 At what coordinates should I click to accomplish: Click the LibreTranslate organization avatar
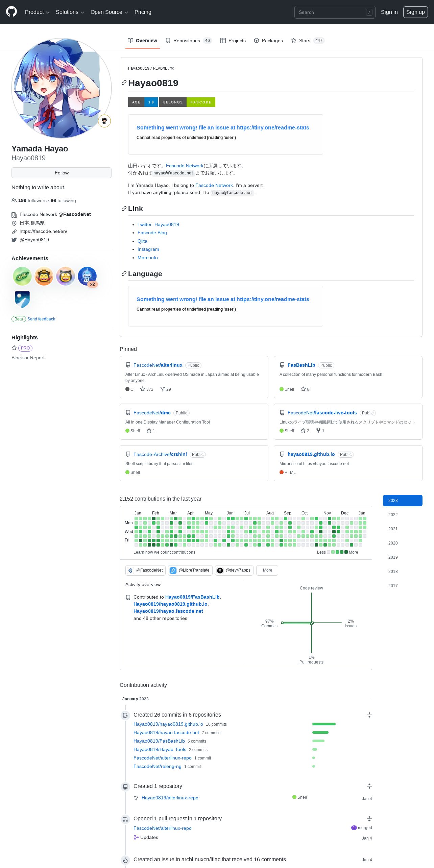tap(173, 570)
